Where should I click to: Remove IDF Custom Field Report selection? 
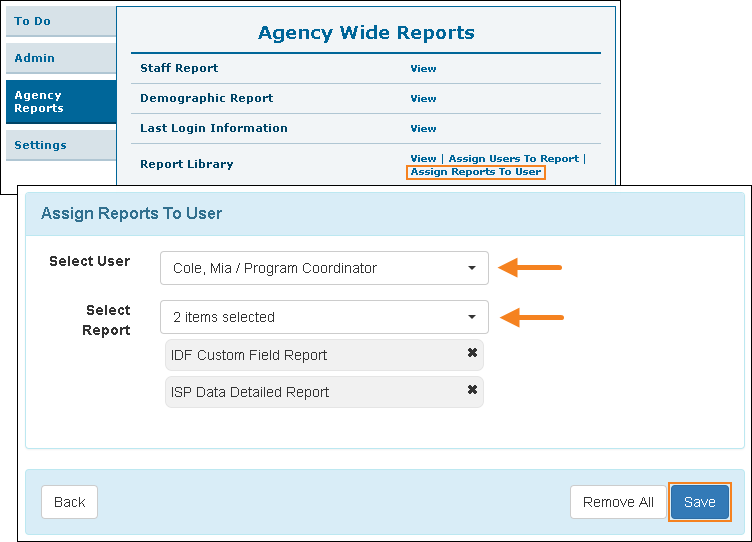tap(472, 353)
